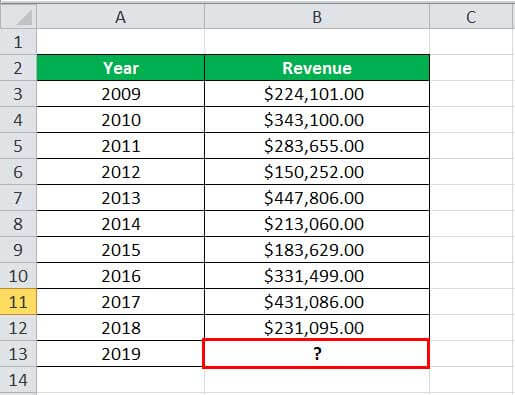
Task: Select revenue cell $447,806.00
Action: (x=317, y=198)
